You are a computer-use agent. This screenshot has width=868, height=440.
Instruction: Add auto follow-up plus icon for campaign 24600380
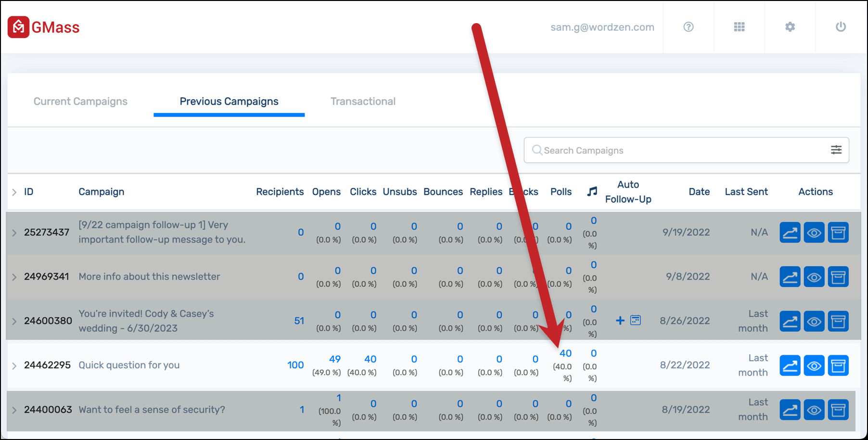coord(620,321)
